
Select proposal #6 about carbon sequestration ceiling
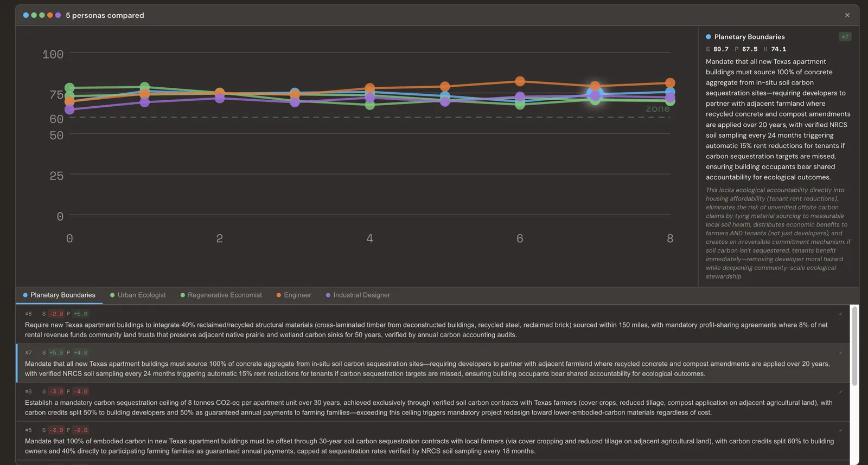click(433, 402)
